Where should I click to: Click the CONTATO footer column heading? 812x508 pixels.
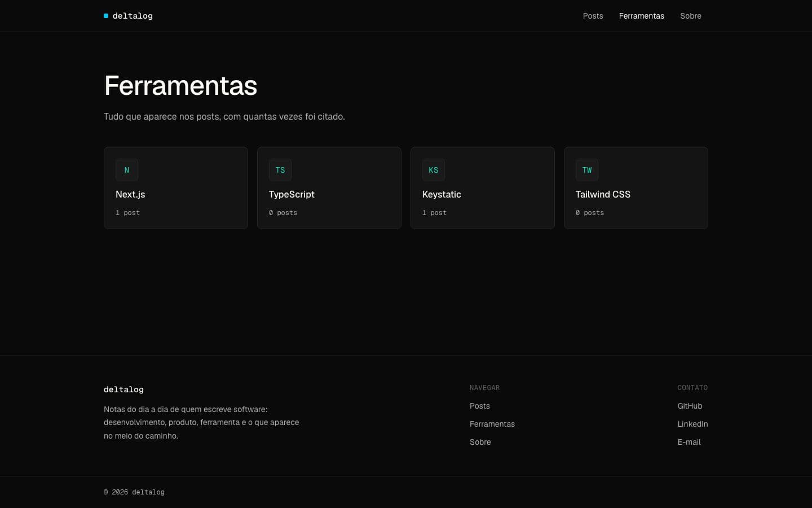pyautogui.click(x=692, y=388)
